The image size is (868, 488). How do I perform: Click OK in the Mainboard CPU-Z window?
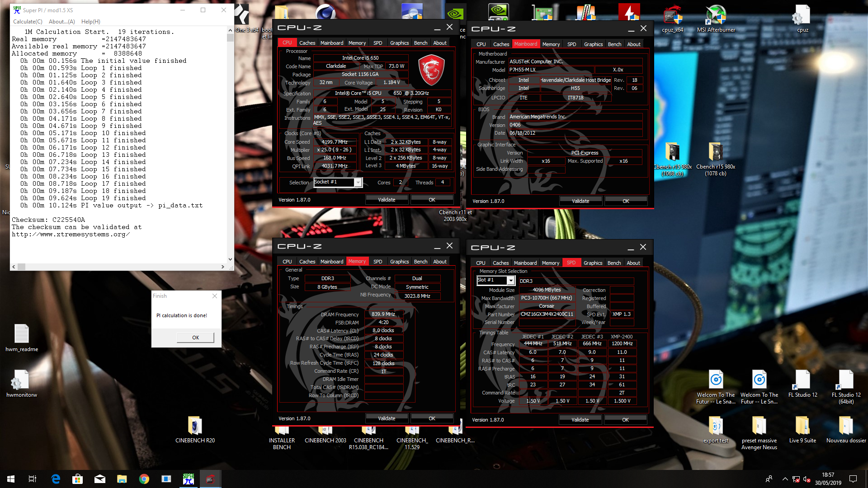click(x=626, y=201)
